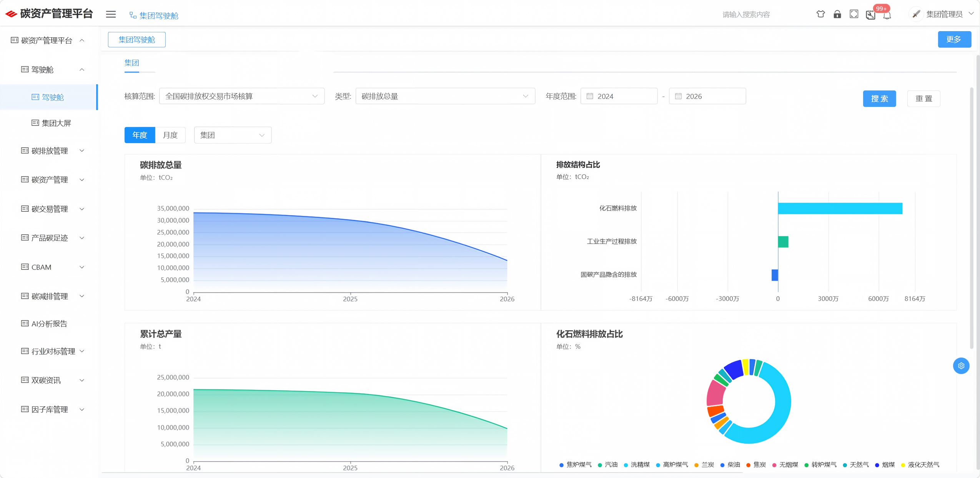
Task: Expand 碳资产管理 in sidebar
Action: [x=49, y=180]
